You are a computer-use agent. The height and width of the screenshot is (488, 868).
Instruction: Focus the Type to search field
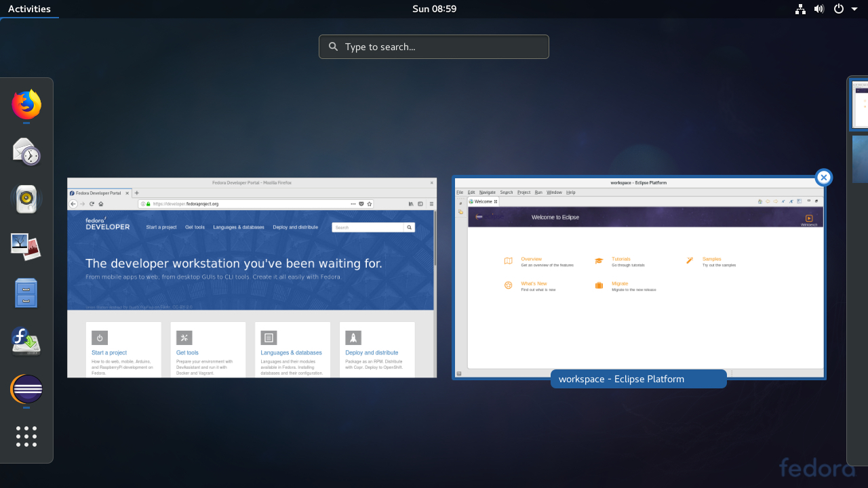[x=434, y=47]
